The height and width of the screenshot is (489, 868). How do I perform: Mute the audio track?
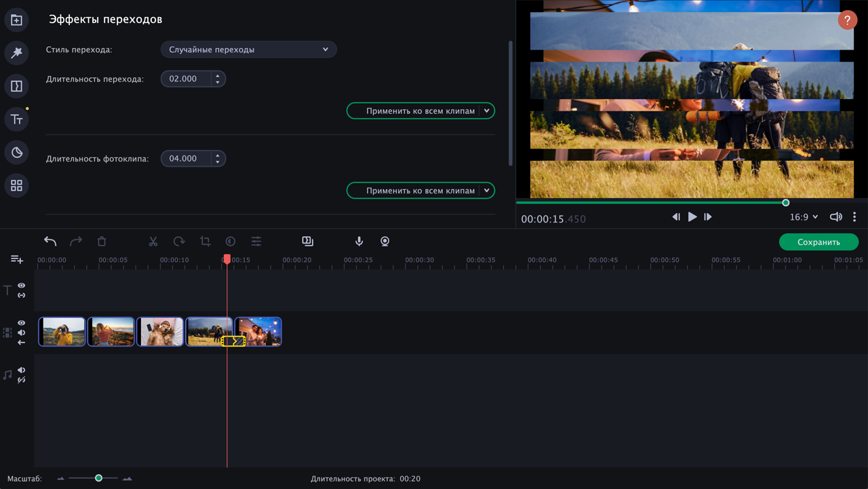click(22, 370)
